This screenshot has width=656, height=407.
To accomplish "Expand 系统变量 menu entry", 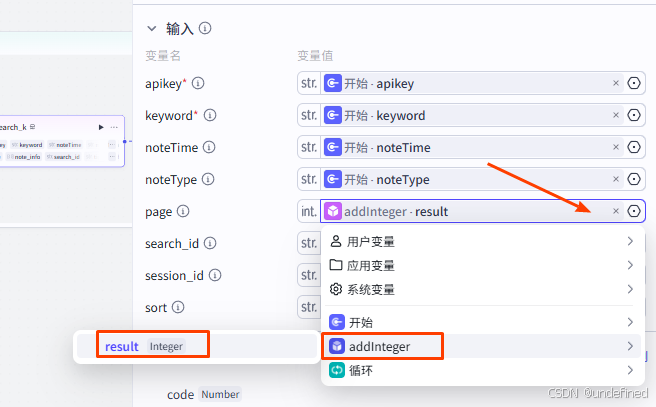I will click(x=483, y=289).
